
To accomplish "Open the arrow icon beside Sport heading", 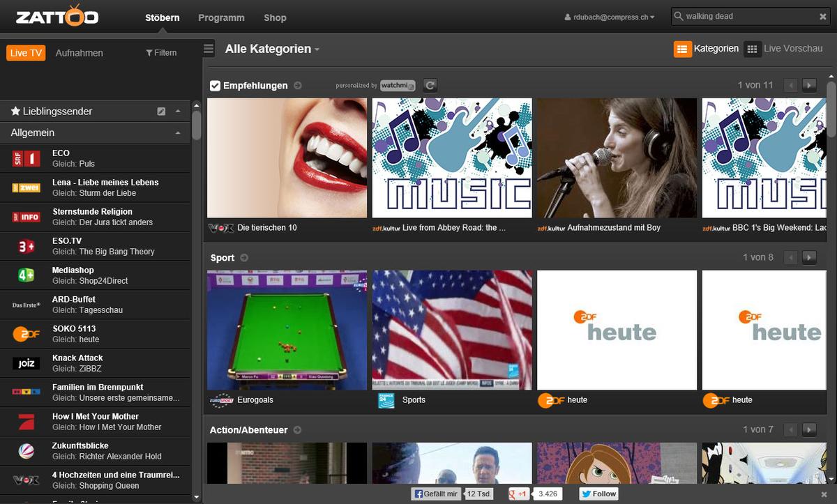I will (x=244, y=258).
